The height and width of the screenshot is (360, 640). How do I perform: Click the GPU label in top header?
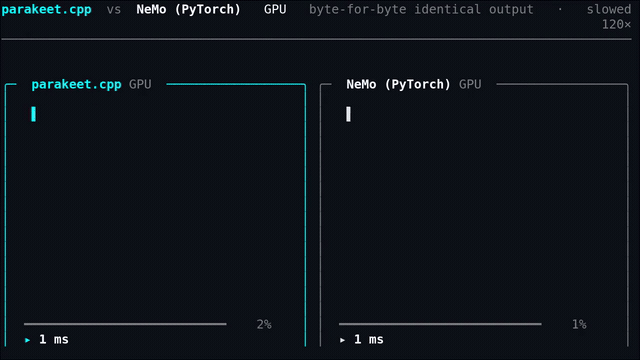tap(275, 9)
